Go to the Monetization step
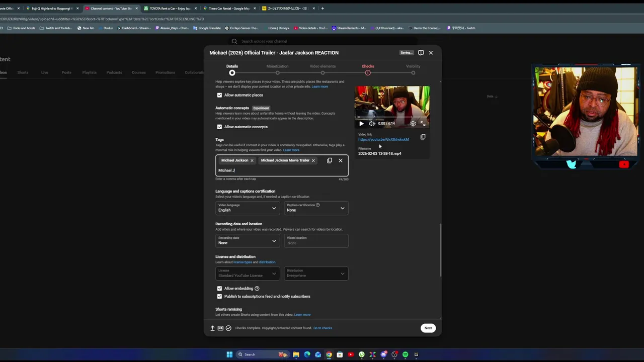The height and width of the screenshot is (362, 644). pyautogui.click(x=277, y=69)
